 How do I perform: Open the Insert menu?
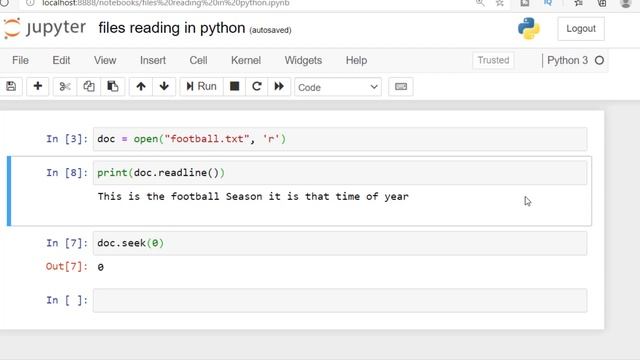pos(153,60)
